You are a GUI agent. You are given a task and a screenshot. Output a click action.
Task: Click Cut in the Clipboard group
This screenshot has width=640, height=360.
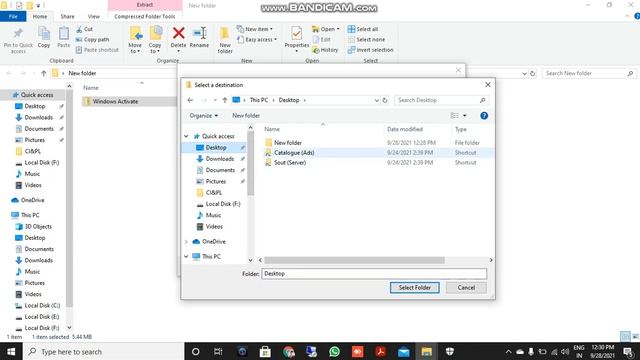(x=84, y=29)
